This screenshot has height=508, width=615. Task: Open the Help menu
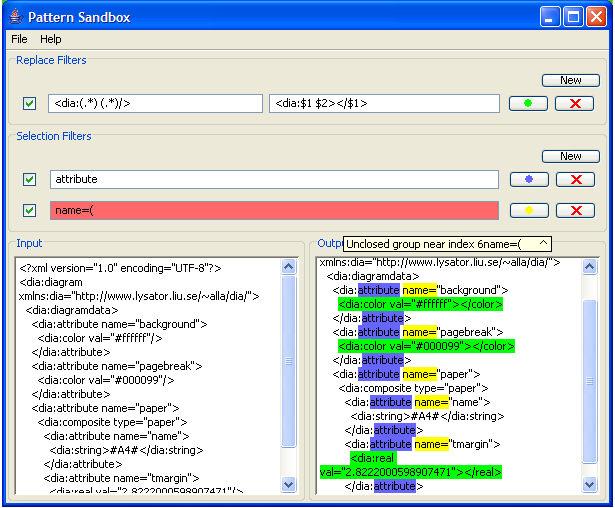(51, 39)
